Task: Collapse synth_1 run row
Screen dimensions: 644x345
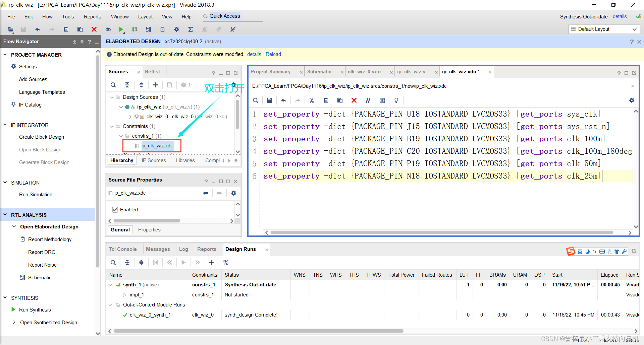Action: (x=110, y=285)
